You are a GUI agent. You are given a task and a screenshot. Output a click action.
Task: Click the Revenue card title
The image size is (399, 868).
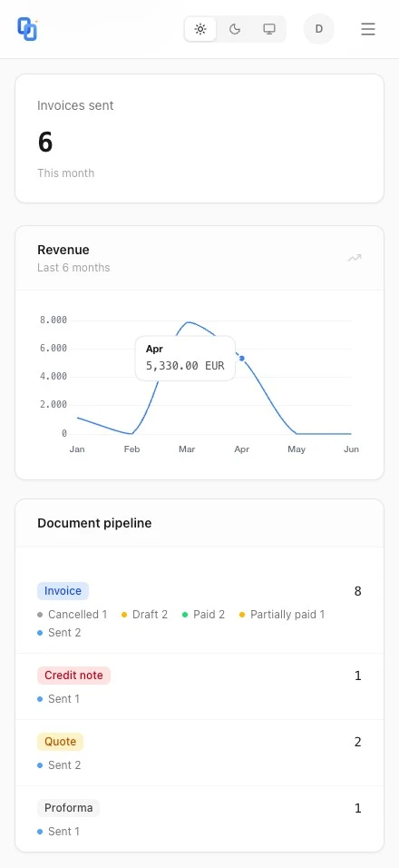pos(63,250)
